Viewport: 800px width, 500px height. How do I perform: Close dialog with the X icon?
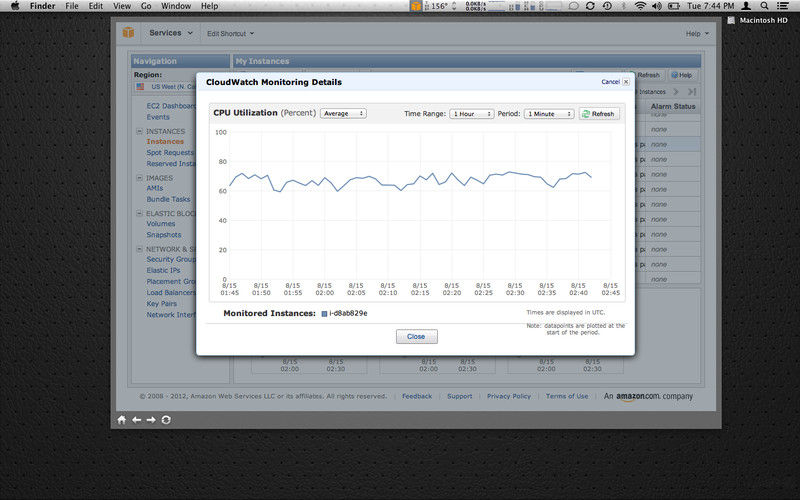pyautogui.click(x=626, y=82)
